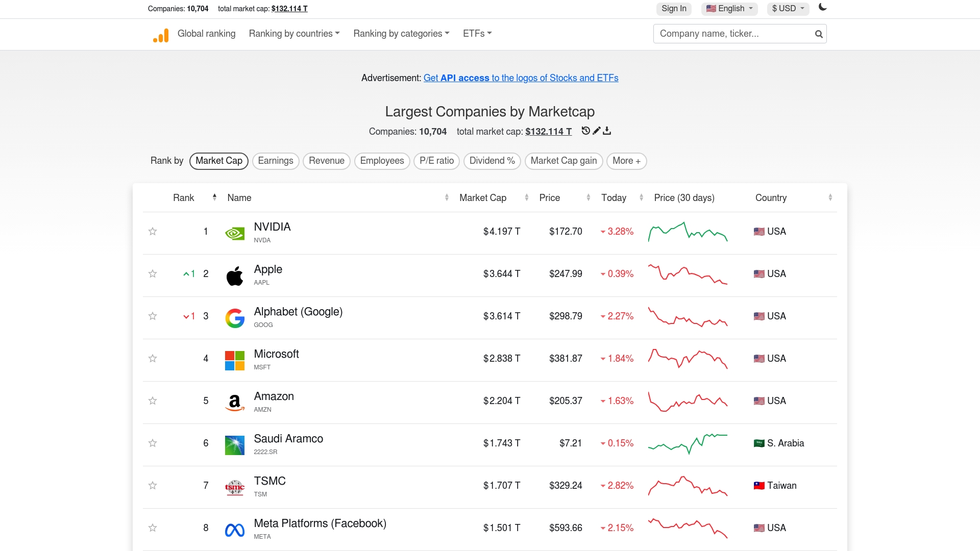
Task: Star NVIDIA as a favorite
Action: point(152,232)
